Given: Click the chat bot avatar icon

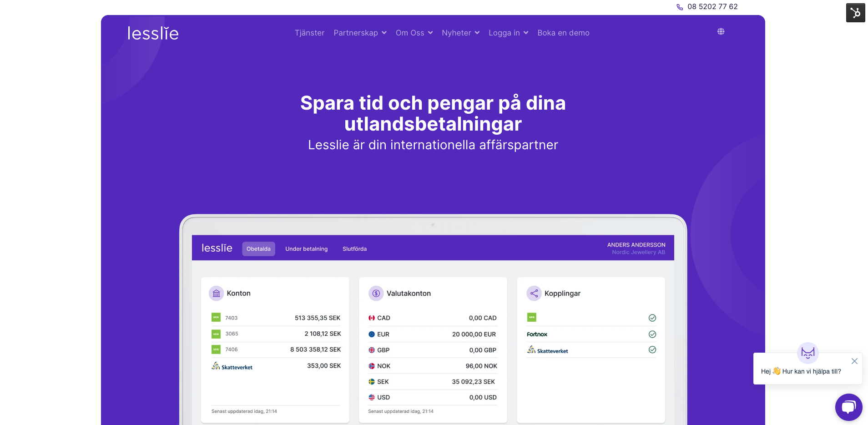Looking at the screenshot, I should coord(808,353).
